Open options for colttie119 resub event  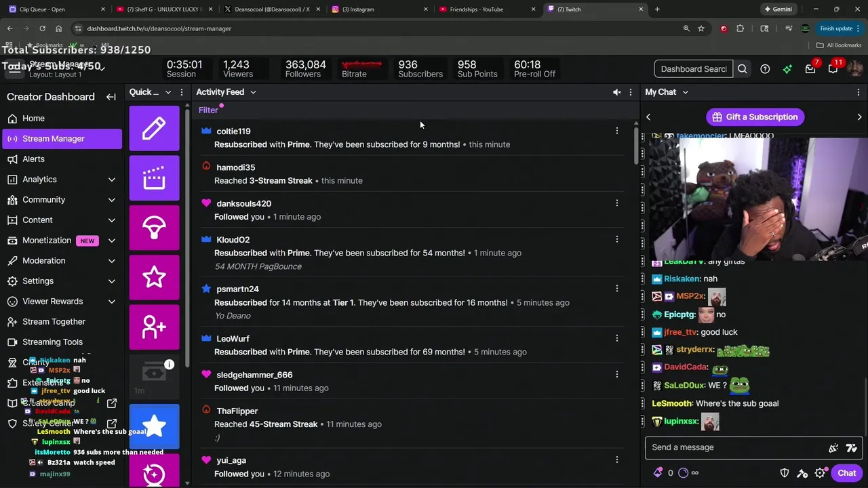click(x=616, y=131)
